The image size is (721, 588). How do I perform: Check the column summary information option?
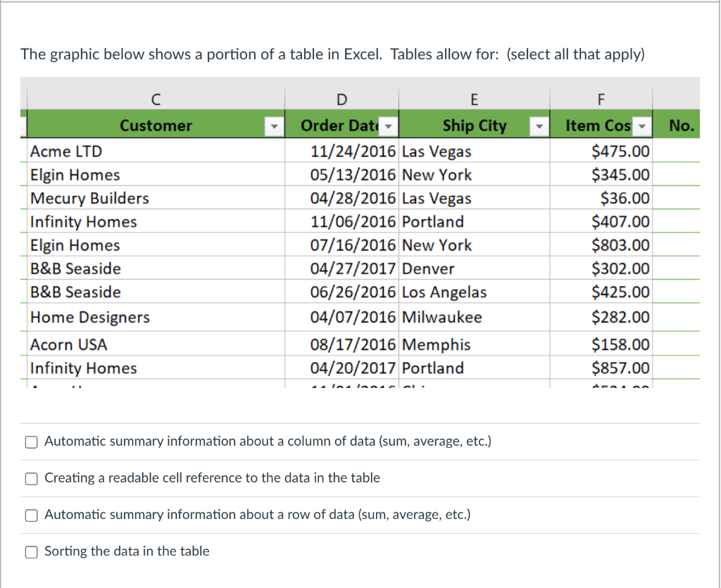coord(32,442)
